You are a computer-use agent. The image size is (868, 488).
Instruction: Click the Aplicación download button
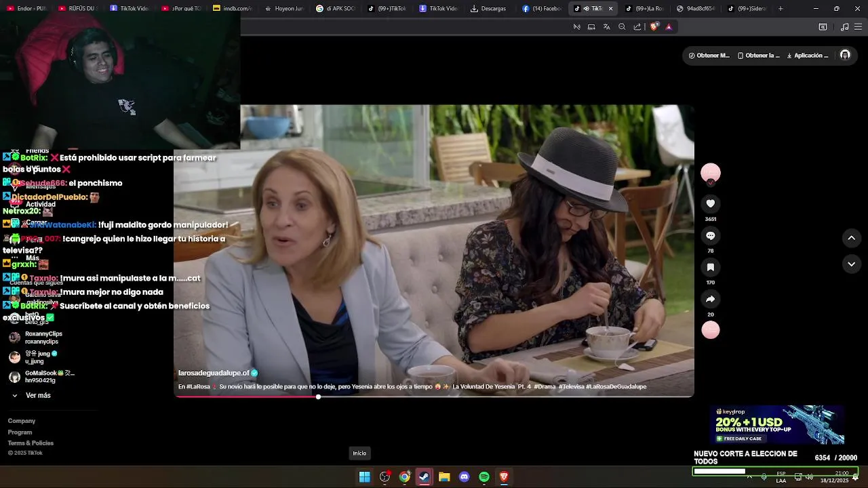coord(808,56)
